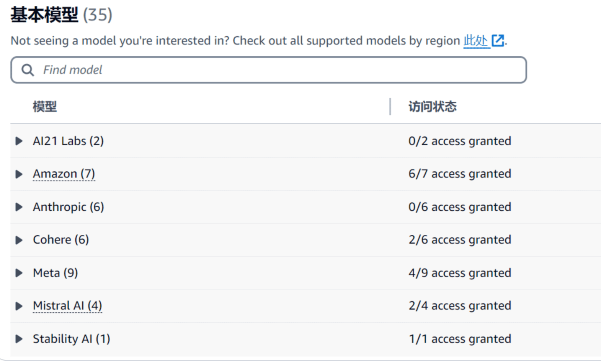Expand the Stability AI row arrow
Viewport: 601px width, 364px height.
pyautogui.click(x=19, y=339)
